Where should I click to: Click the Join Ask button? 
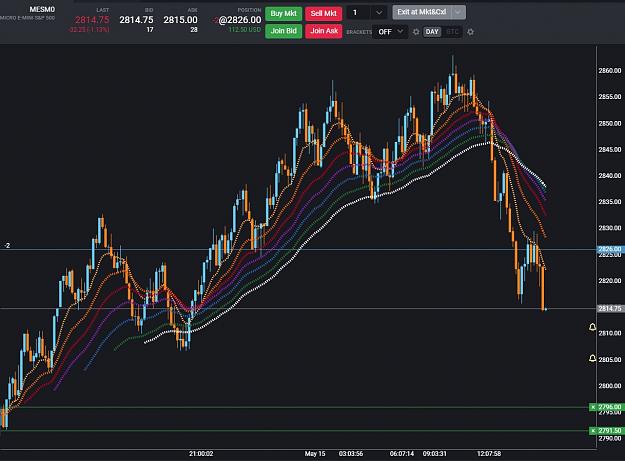[x=324, y=31]
